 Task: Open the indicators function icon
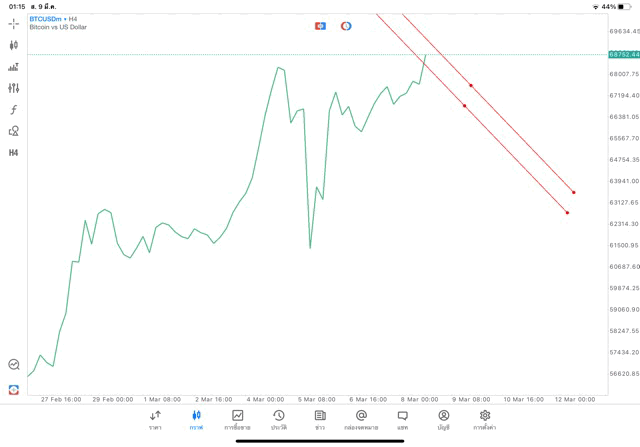point(14,110)
